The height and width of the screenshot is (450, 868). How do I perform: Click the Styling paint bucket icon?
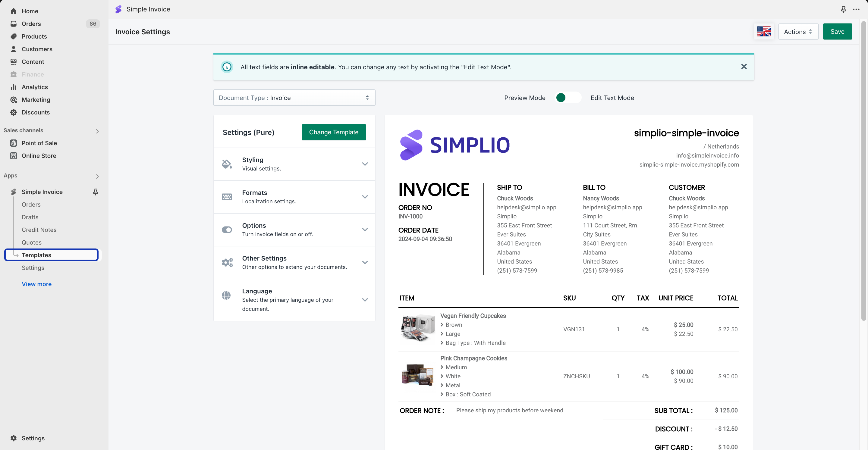pyautogui.click(x=227, y=164)
